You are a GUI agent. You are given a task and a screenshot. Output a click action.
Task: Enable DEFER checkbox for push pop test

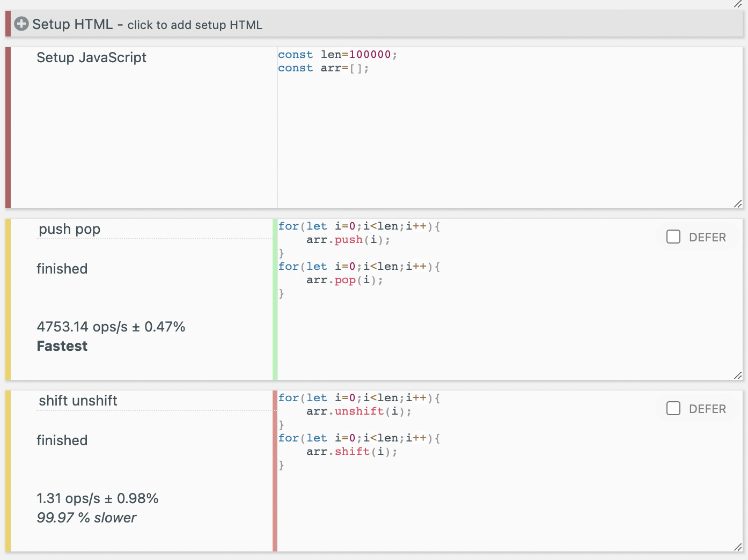(x=673, y=237)
